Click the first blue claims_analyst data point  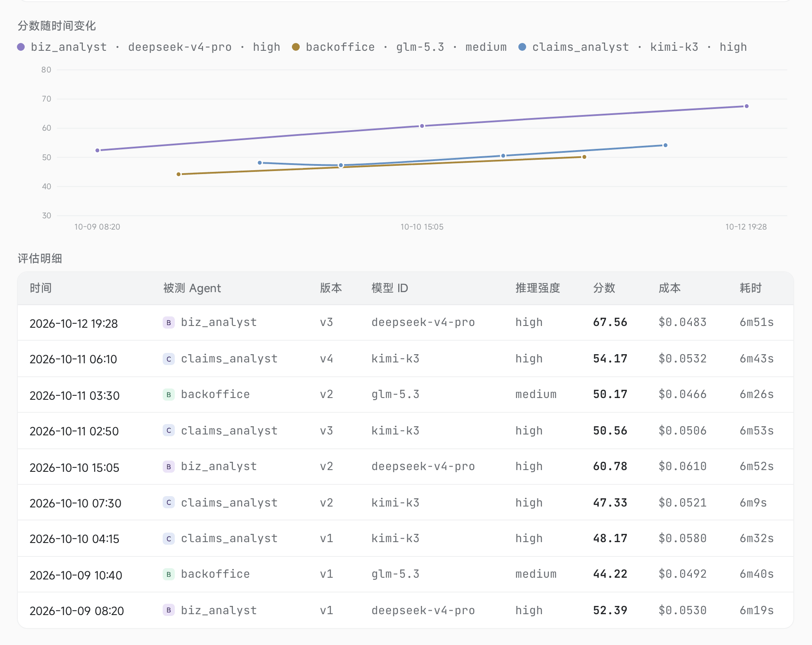[260, 163]
